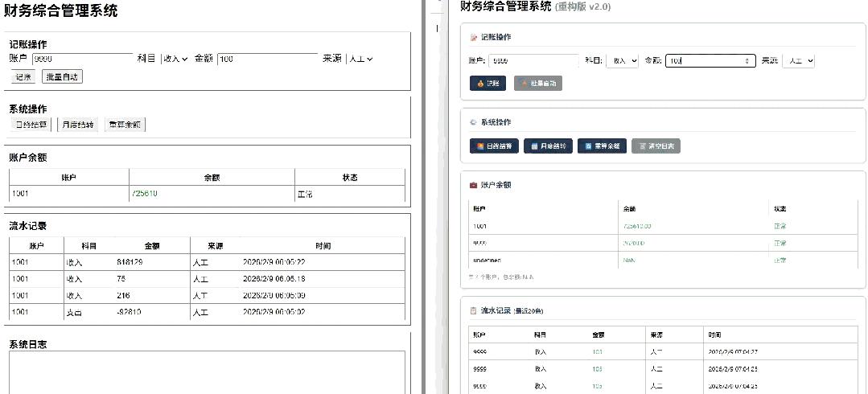The image size is (868, 394).
Task: Click the 状态 column header in the left window
Action: click(350, 178)
